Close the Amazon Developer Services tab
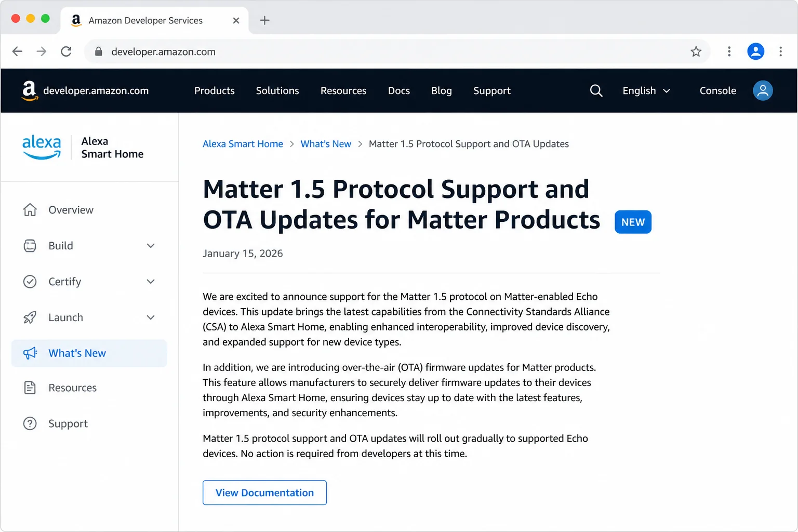The height and width of the screenshot is (532, 798). pyautogui.click(x=236, y=20)
